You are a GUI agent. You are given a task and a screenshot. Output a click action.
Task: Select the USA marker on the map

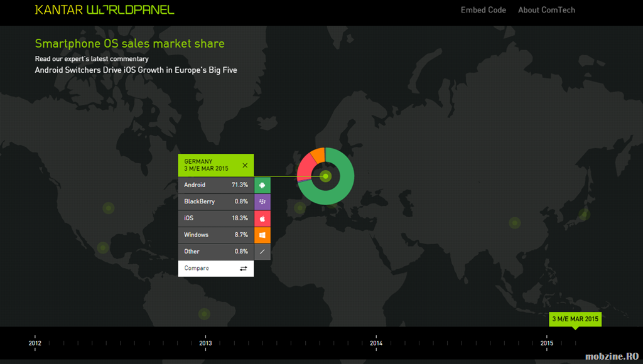click(108, 208)
